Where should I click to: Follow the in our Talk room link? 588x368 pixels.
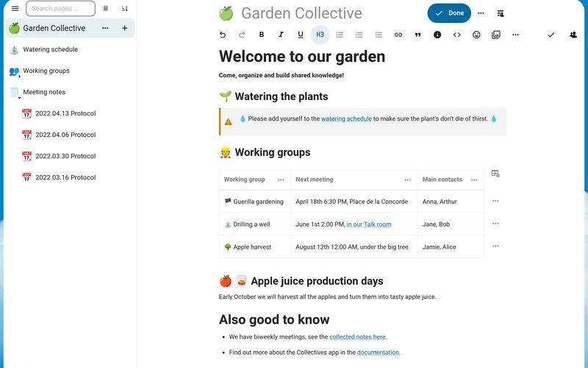pyautogui.click(x=369, y=224)
